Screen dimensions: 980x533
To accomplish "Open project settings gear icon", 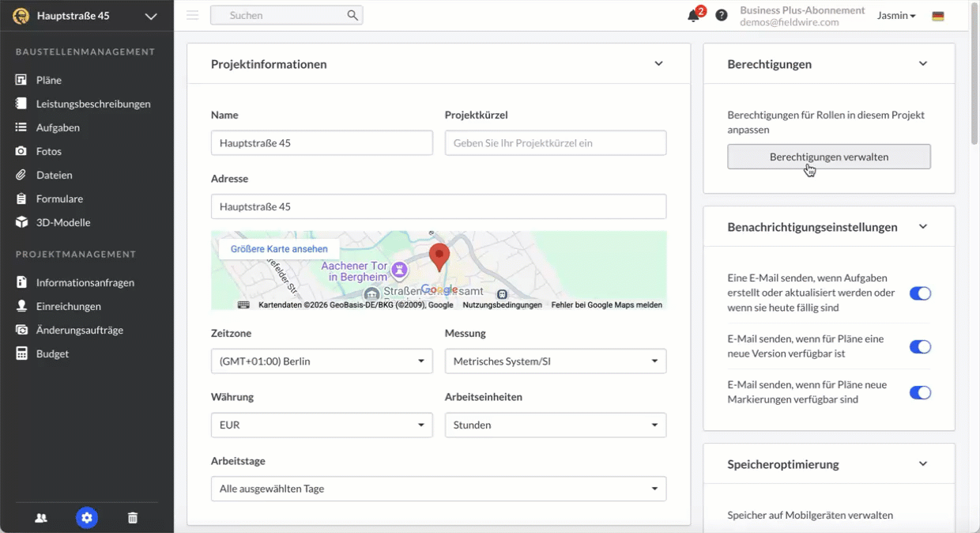I will click(x=87, y=518).
